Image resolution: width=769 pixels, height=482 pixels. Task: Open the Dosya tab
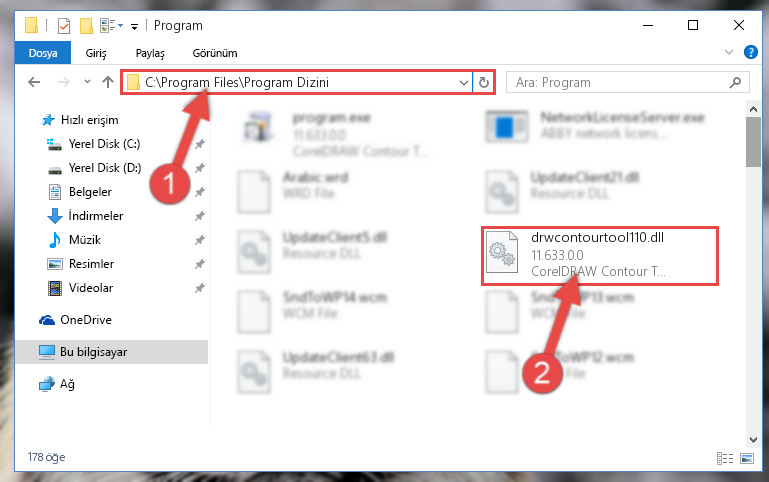(43, 53)
